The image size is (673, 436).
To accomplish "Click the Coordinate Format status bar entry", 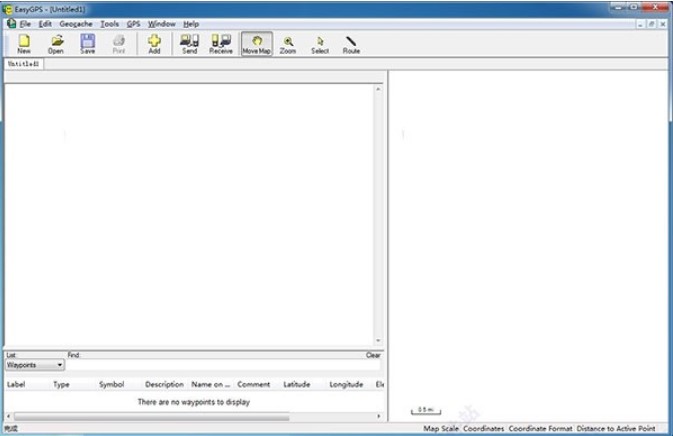I will click(x=540, y=428).
